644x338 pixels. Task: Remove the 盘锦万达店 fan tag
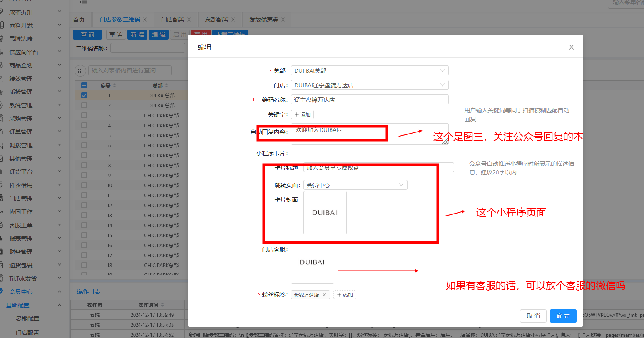[x=324, y=295]
